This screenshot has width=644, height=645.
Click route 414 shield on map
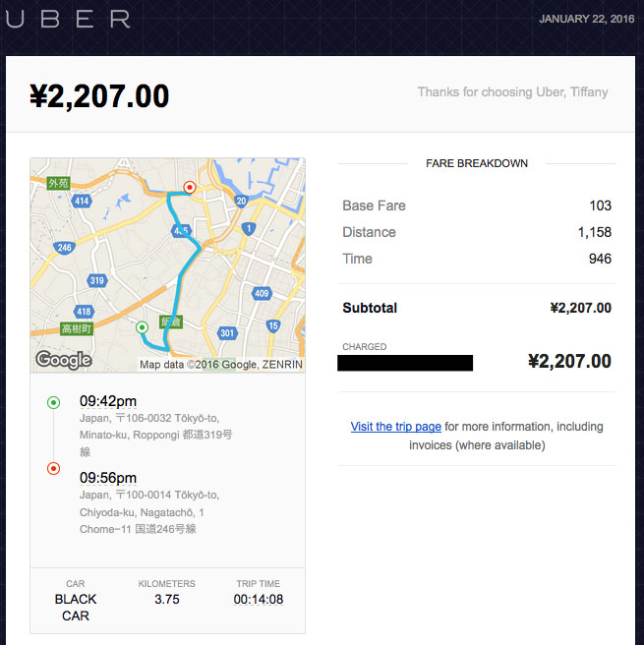[82, 201]
